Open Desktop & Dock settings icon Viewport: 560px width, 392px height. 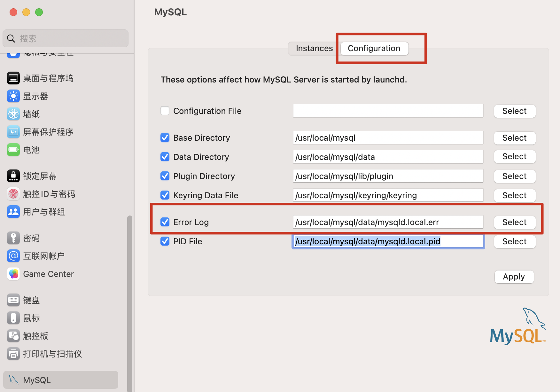(x=13, y=78)
